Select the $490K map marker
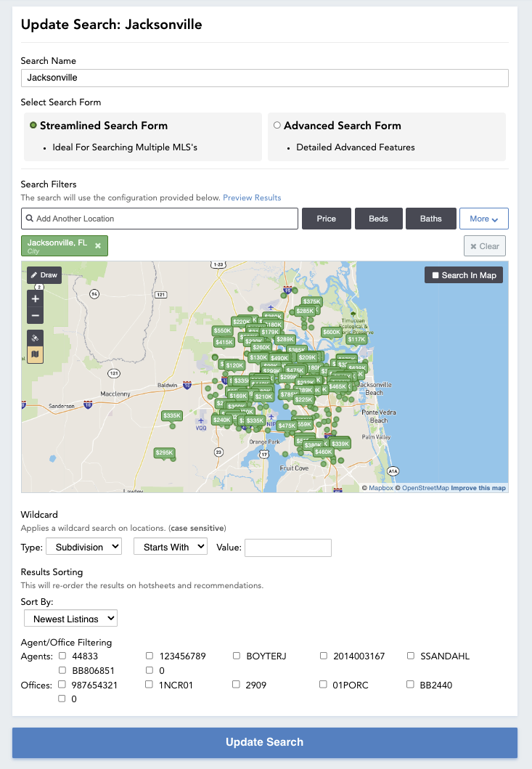 click(x=279, y=358)
